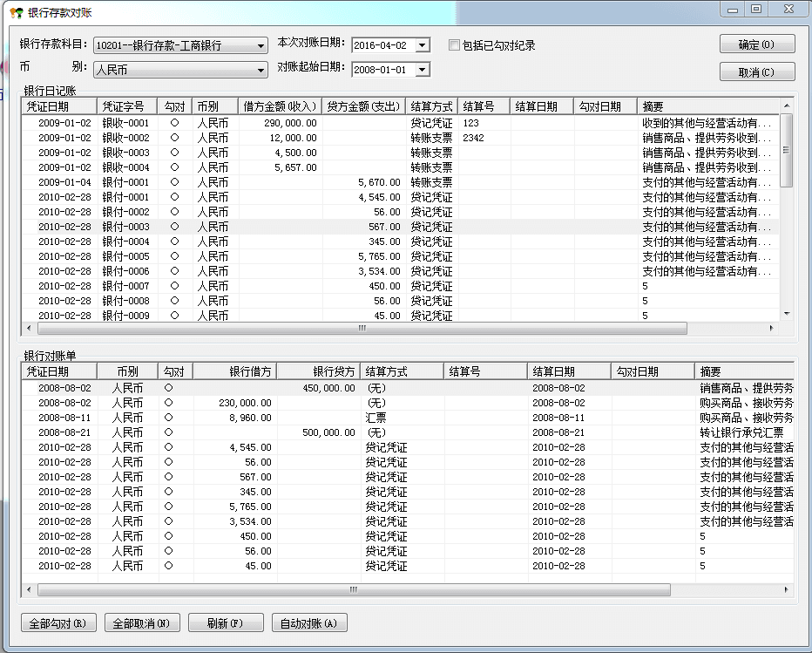This screenshot has width=812, height=653.
Task: Click the app icon in the title bar
Action: point(16,13)
